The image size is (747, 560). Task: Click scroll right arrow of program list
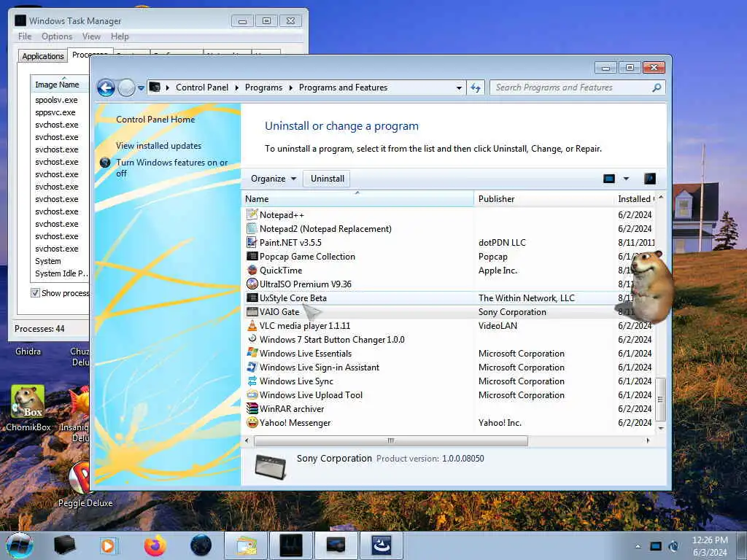tap(648, 440)
